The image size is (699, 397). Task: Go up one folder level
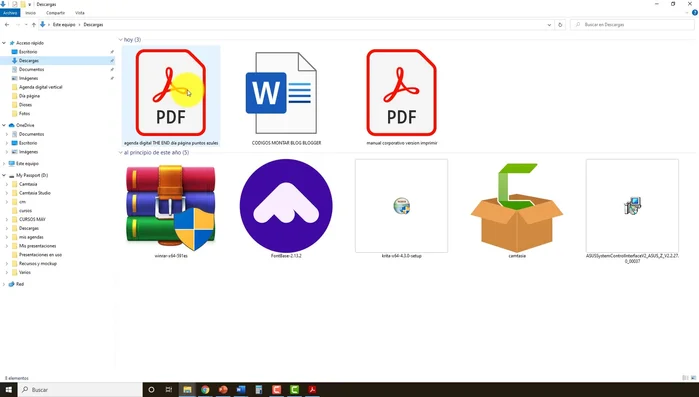33,25
